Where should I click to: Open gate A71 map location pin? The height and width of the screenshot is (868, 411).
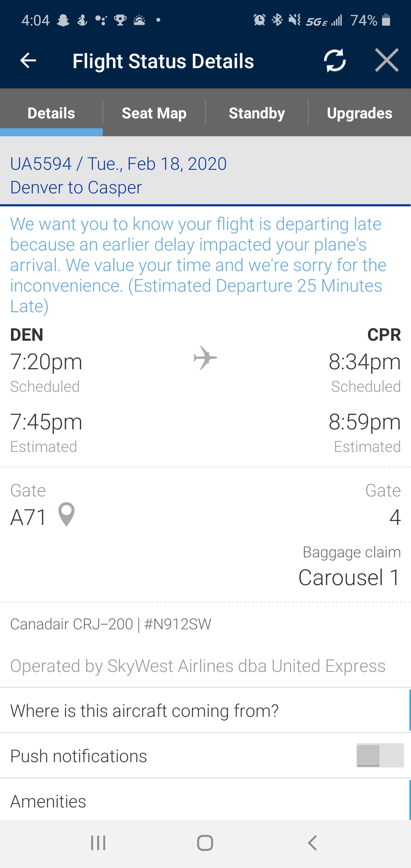(x=67, y=515)
